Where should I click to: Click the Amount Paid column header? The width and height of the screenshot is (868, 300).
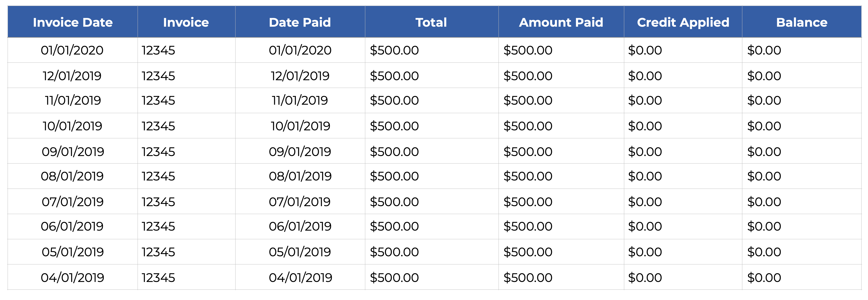pyautogui.click(x=561, y=22)
